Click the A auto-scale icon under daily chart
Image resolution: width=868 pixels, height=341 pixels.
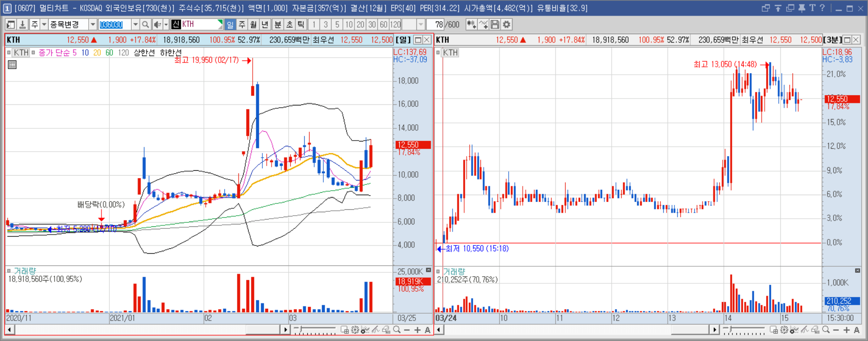click(x=428, y=330)
